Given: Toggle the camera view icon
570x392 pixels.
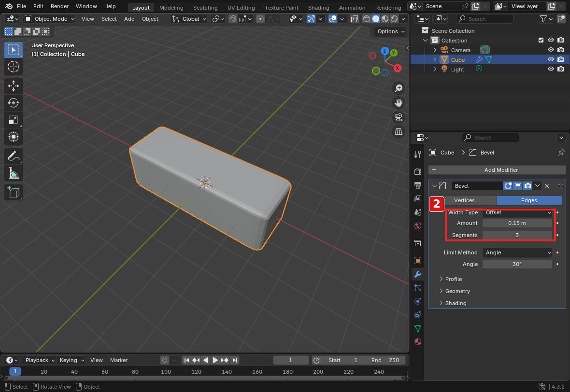Looking at the screenshot, I should click(399, 117).
